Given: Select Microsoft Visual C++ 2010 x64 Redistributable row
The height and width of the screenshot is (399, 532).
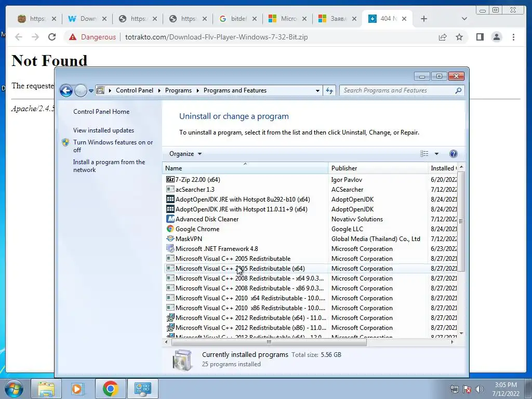Looking at the screenshot, I should pos(311,298).
